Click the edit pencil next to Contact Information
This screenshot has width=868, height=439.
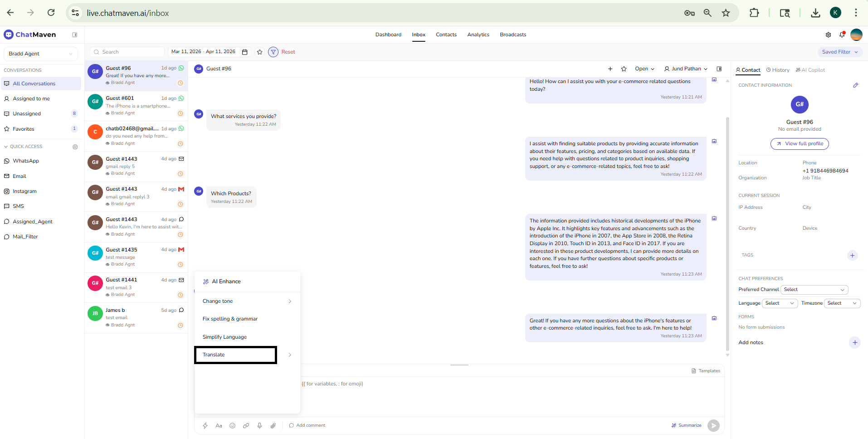pos(856,85)
